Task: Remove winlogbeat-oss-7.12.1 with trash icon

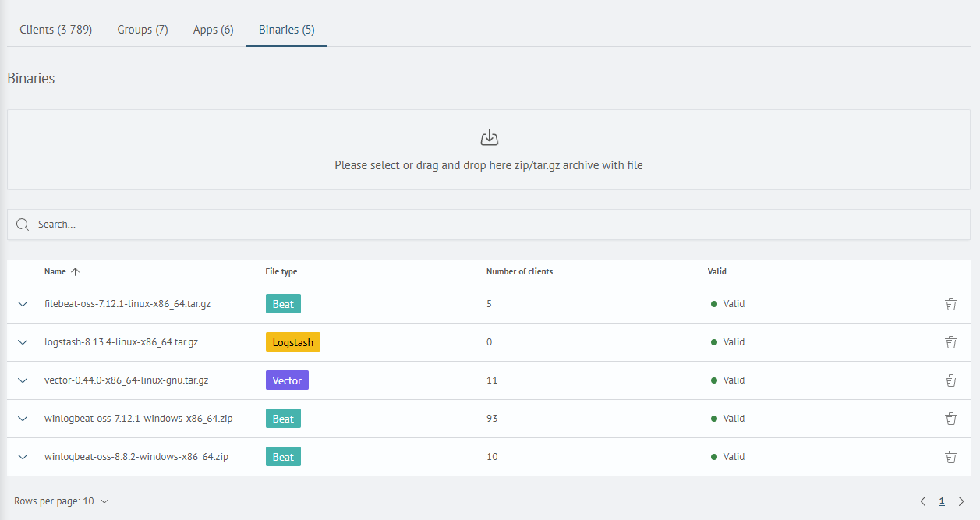Action: point(950,419)
